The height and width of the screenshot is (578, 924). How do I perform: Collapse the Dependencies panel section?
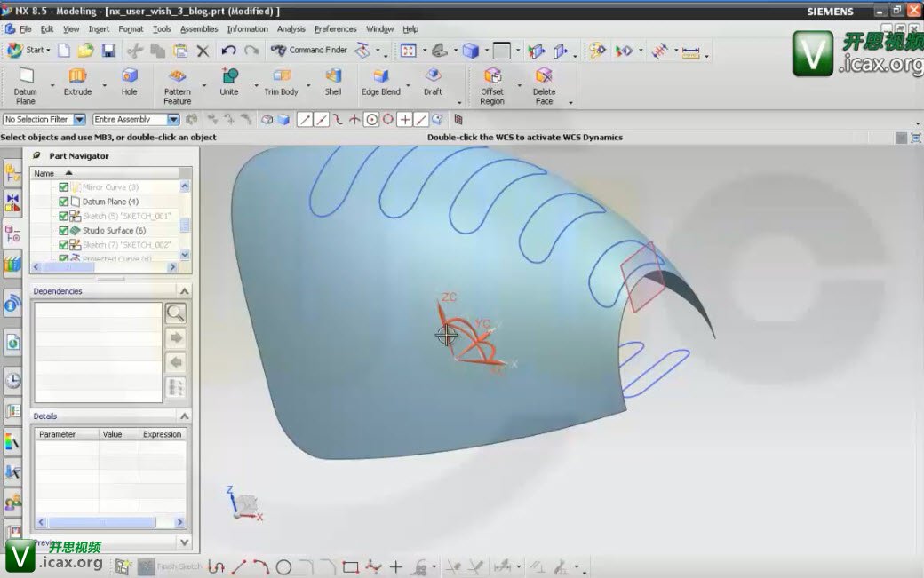184,291
